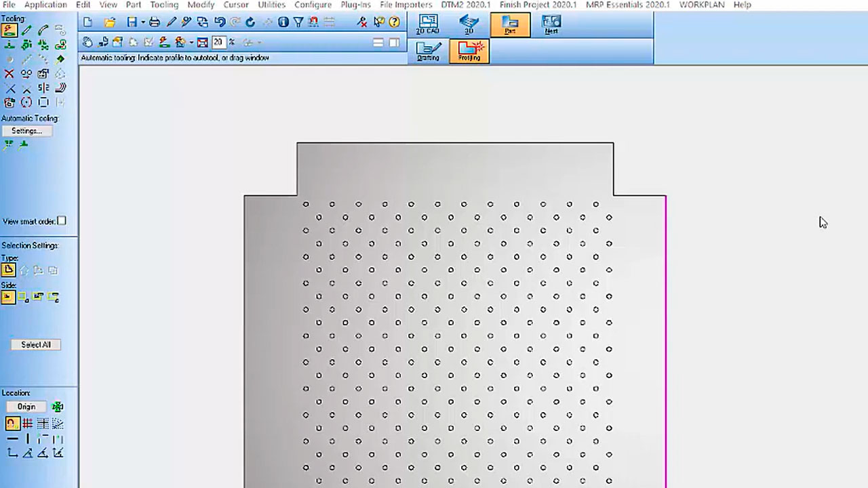Screen dimensions: 868x488
Task: Click the pan hand icon
Action: [88, 42]
